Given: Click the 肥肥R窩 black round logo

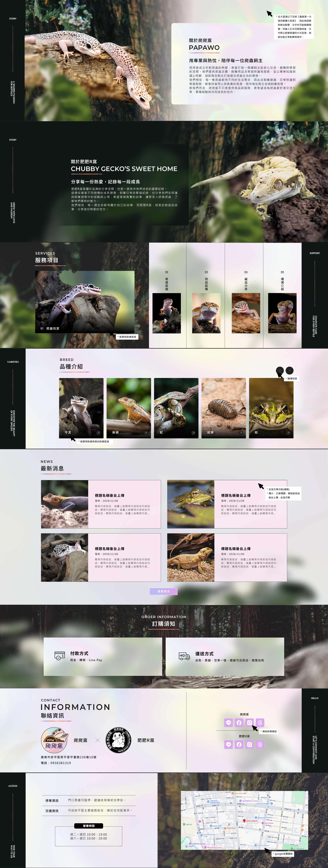Looking at the screenshot, I should click(119, 740).
